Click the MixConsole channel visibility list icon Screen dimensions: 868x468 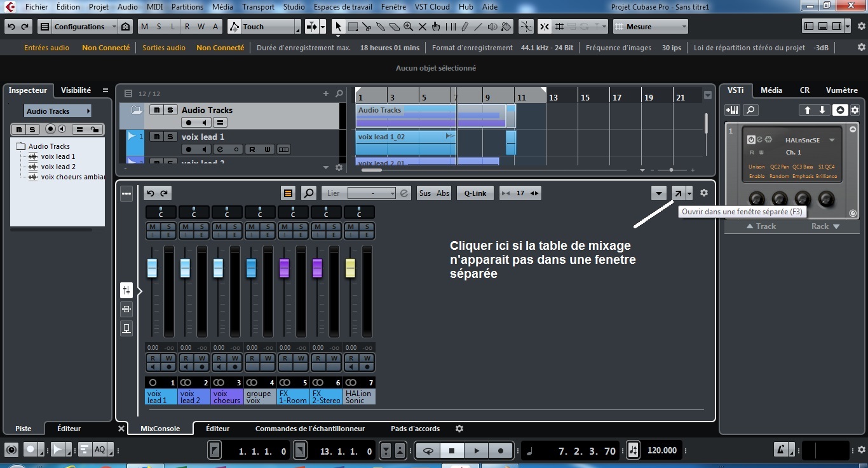tap(288, 193)
